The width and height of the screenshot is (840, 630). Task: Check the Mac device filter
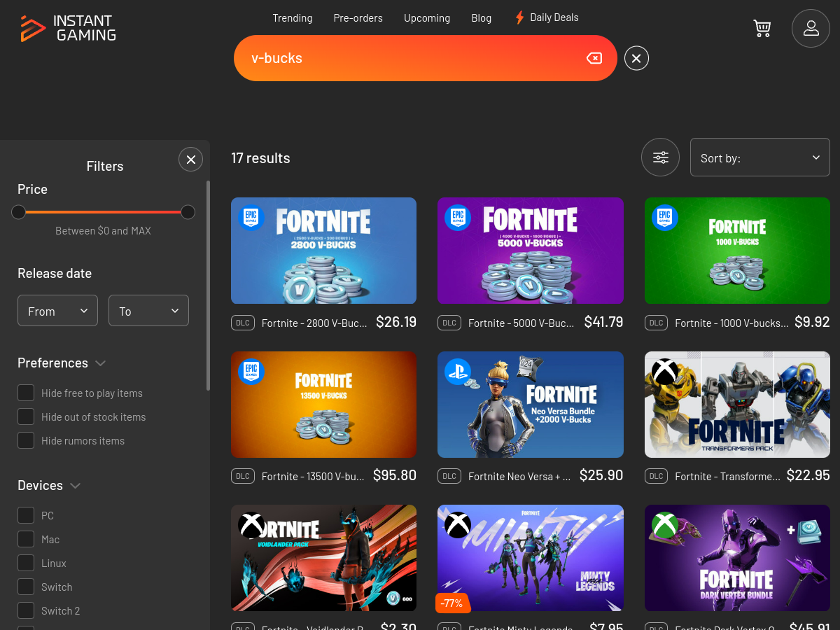(x=26, y=540)
